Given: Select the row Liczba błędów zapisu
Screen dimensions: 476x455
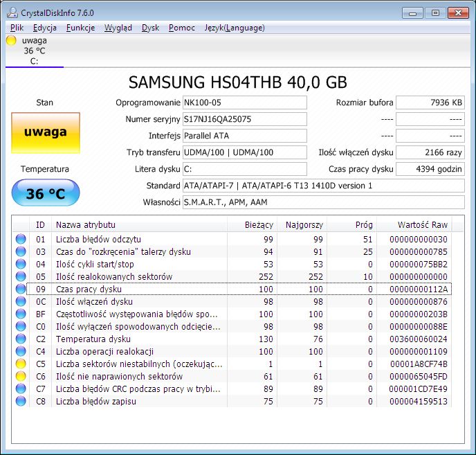Looking at the screenshot, I should pyautogui.click(x=232, y=401).
